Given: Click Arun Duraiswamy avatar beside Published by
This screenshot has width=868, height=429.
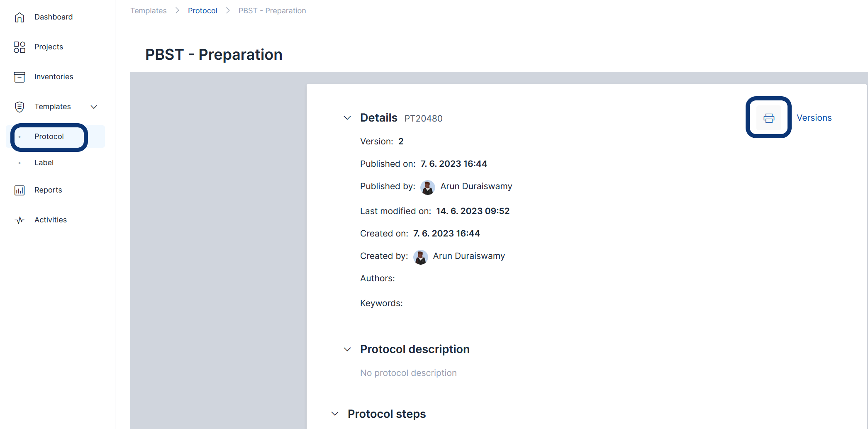Looking at the screenshot, I should pos(427,187).
